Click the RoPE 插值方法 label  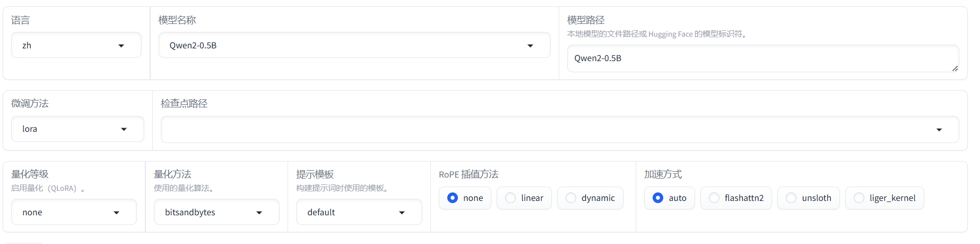(469, 174)
